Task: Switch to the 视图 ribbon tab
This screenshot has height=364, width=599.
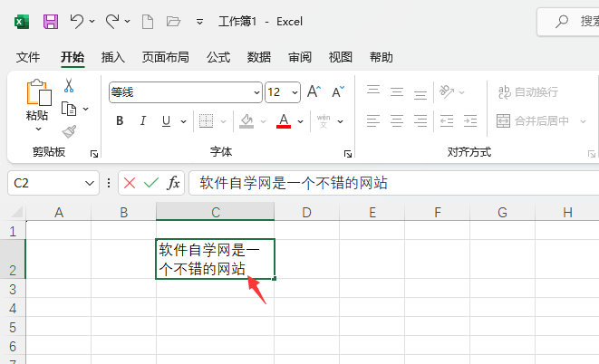Action: click(341, 57)
